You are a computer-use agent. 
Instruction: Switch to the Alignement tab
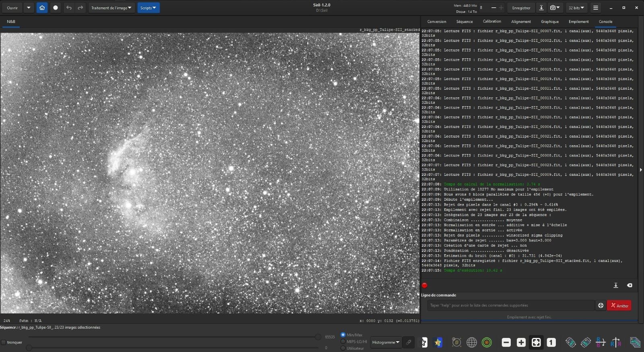tap(521, 22)
